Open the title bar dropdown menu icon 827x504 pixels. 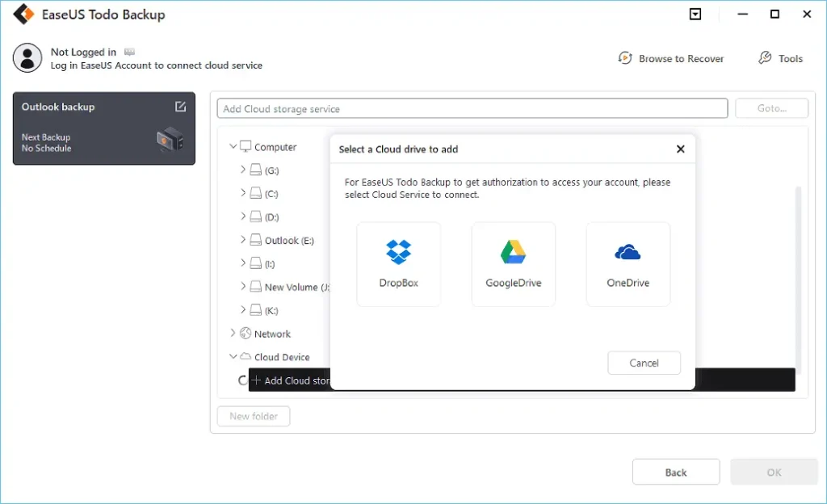point(695,15)
